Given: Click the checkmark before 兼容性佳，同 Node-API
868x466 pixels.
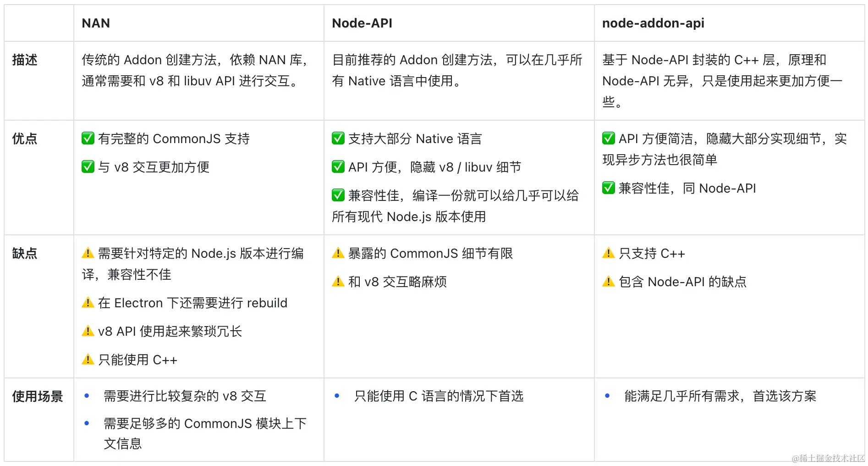Looking at the screenshot, I should (x=609, y=188).
